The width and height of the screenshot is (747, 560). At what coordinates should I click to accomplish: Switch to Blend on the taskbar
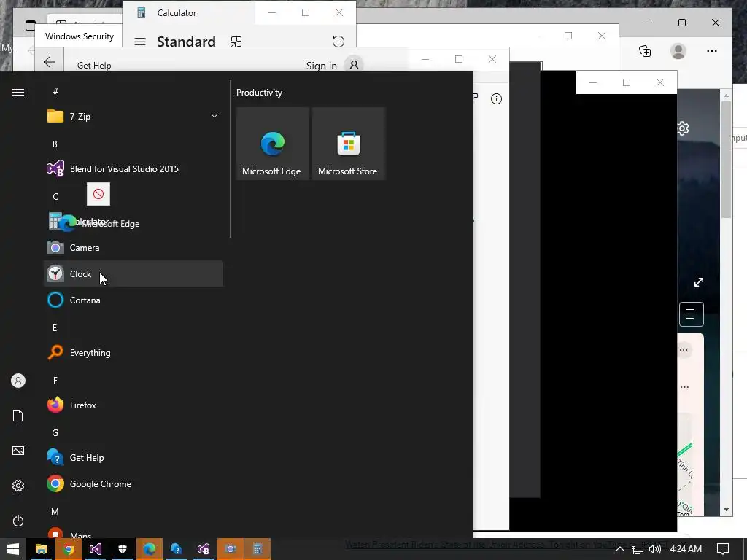coord(204,549)
